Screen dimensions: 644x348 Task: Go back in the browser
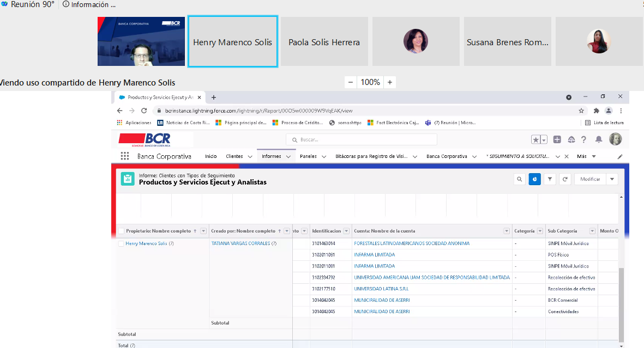click(x=119, y=111)
